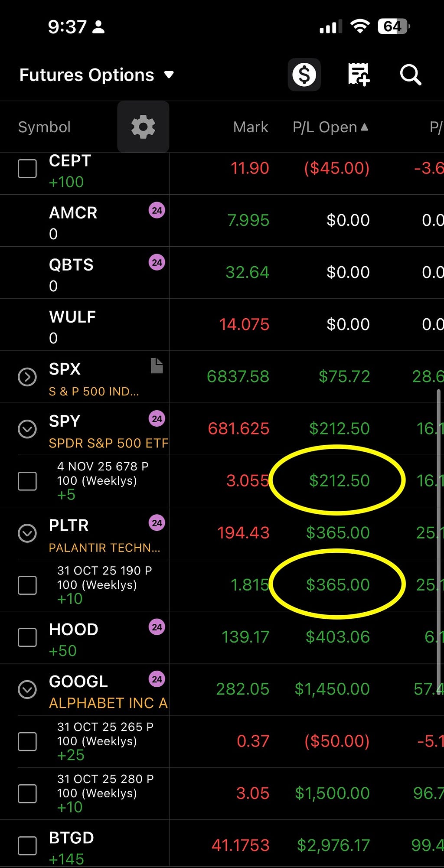This screenshot has height=868, width=444.
Task: Tap the purple 24 badge on AMCR
Action: (157, 211)
